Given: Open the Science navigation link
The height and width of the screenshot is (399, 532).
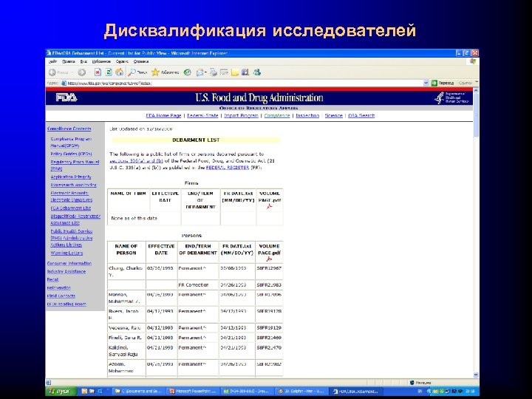Looking at the screenshot, I should 333,116.
